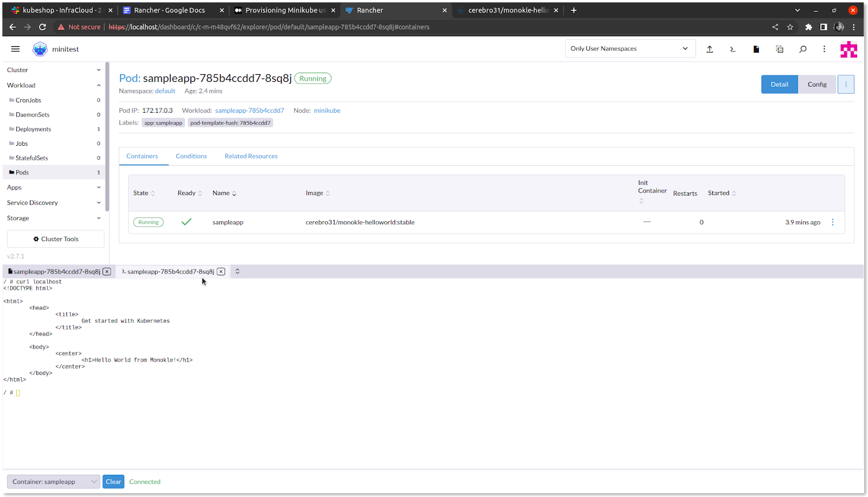868x497 pixels.
Task: Open the Container: sampleapp selector
Action: coord(53,482)
